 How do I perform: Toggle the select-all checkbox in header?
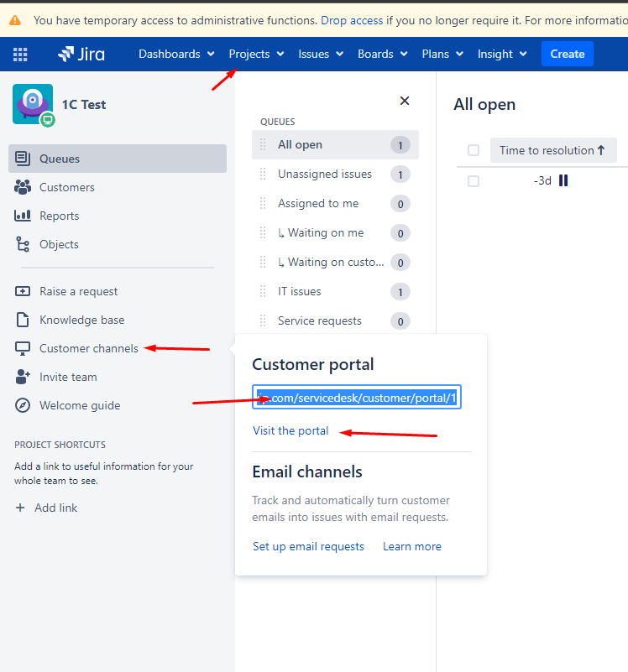474,150
